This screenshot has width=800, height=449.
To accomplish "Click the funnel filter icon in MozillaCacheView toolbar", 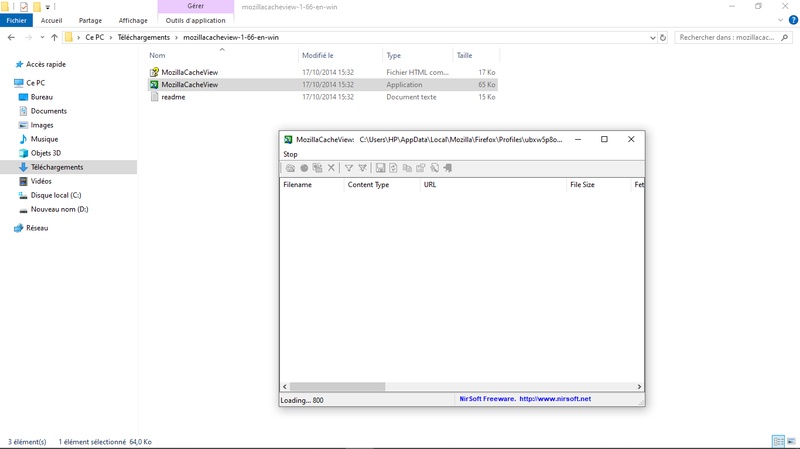I will [x=349, y=168].
